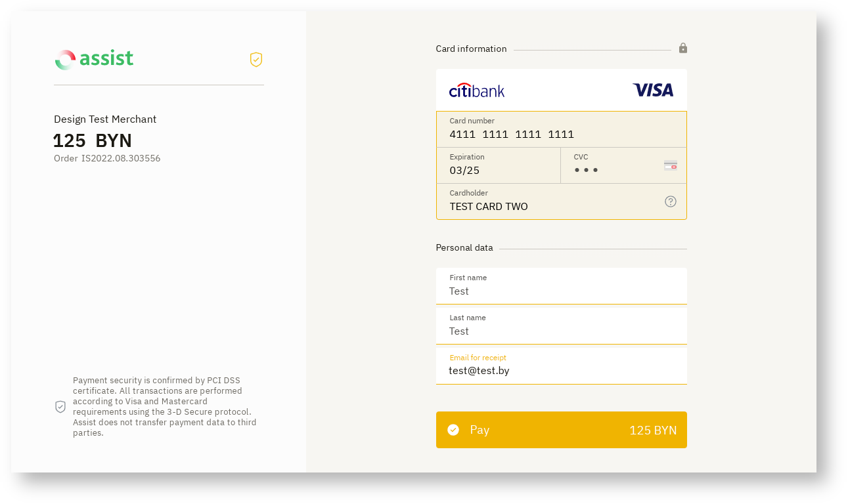Viewport: 848px width, 504px height.
Task: Click the yellow security shield icon
Action: tap(256, 60)
